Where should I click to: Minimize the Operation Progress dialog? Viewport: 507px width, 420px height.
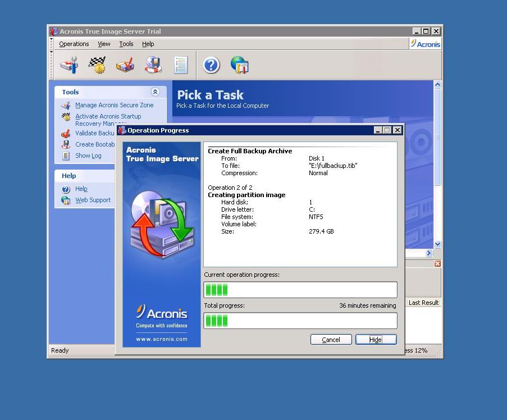[378, 130]
